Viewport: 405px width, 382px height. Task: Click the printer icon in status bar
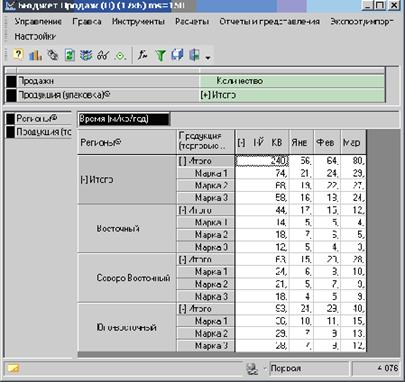coord(252,369)
